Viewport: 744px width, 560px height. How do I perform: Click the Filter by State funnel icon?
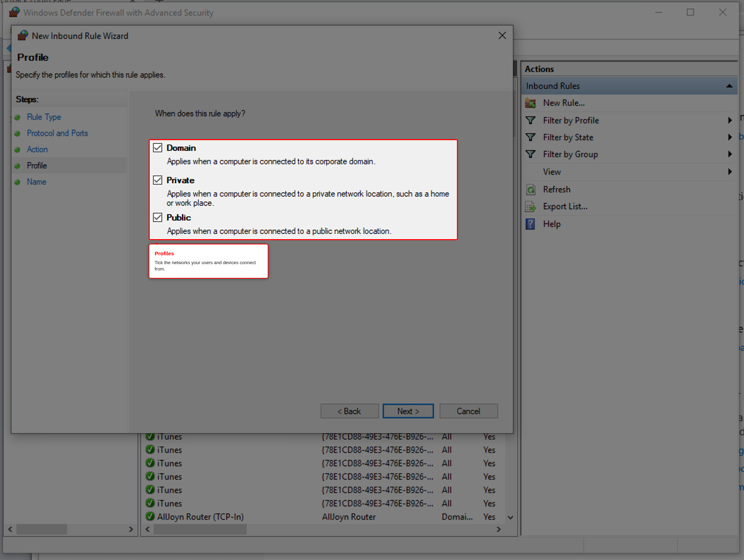[x=531, y=137]
